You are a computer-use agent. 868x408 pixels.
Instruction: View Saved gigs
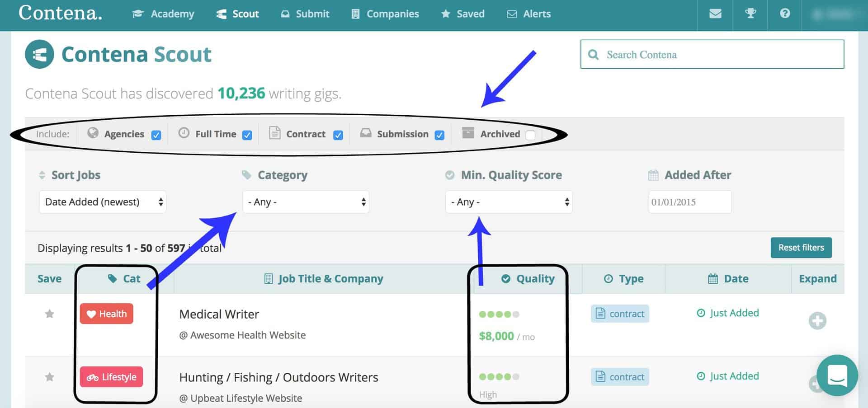[x=463, y=14]
